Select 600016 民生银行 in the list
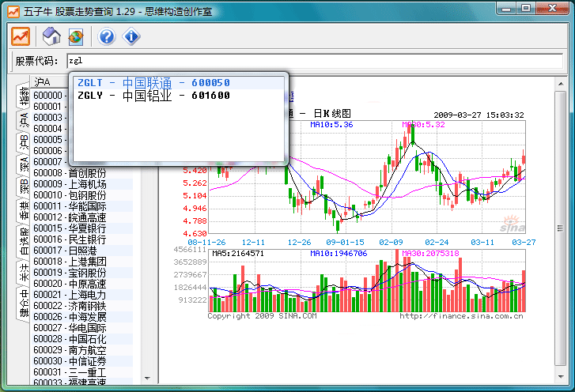The height and width of the screenshot is (392, 575). click(x=82, y=239)
